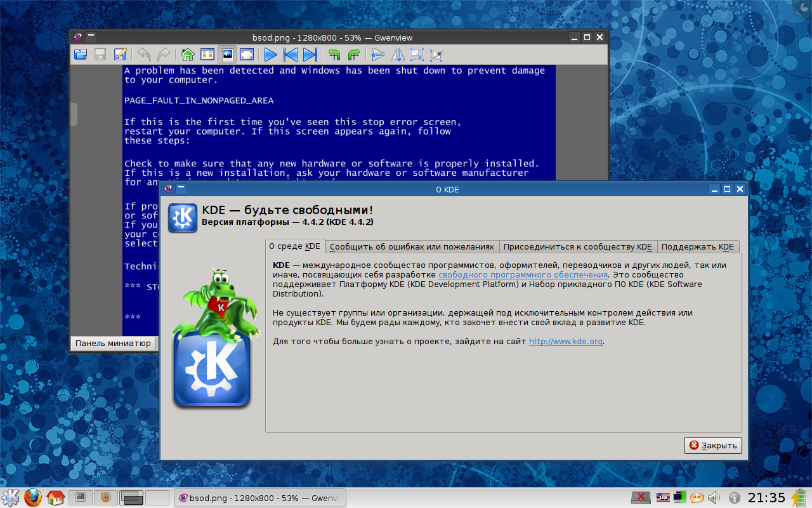Show notifications via the info tray icon
The image size is (812, 508).
(x=735, y=498)
